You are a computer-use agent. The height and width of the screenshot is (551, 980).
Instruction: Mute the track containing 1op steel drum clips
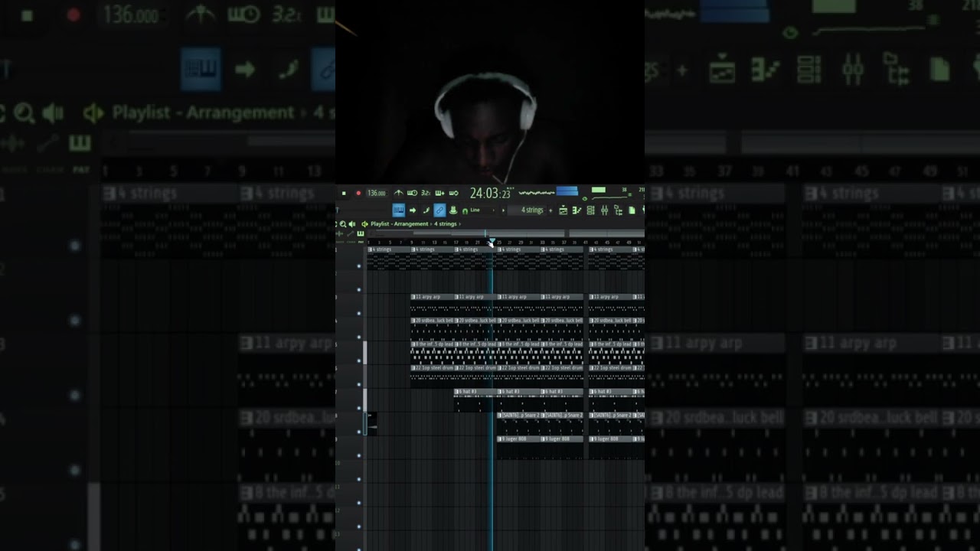358,384
